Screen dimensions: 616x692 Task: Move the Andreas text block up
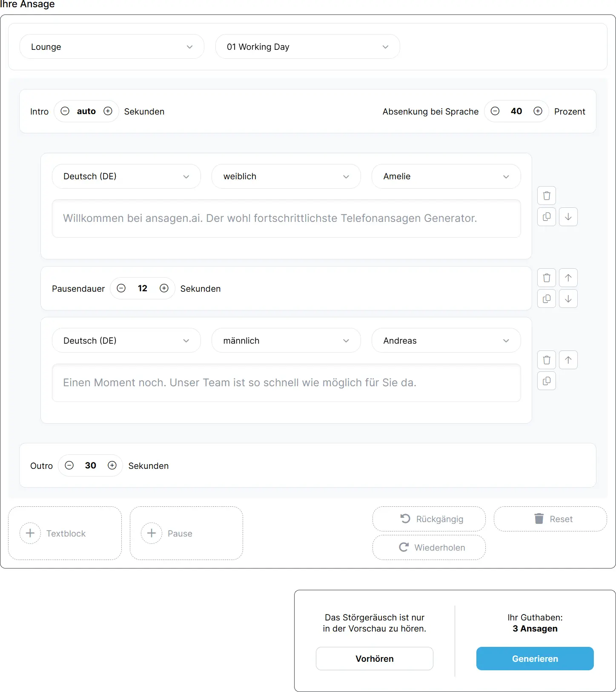[568, 360]
